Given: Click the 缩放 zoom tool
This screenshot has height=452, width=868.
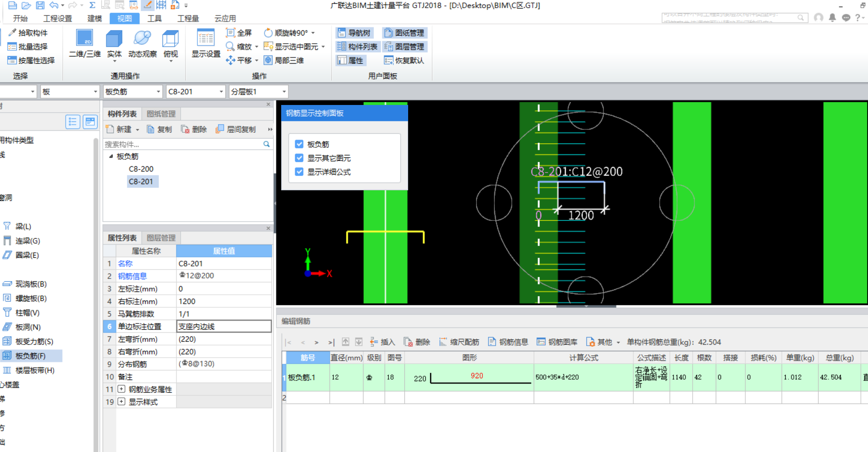Looking at the screenshot, I should point(239,46).
